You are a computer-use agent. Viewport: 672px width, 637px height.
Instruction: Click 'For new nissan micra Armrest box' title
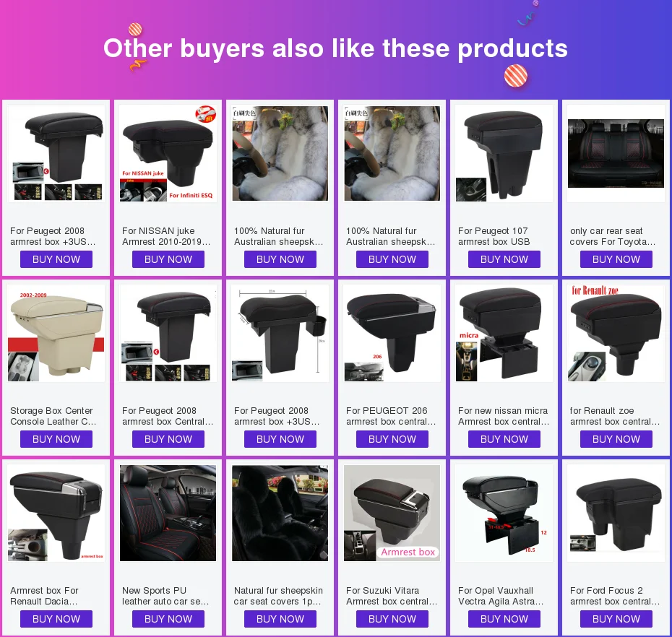tap(504, 416)
